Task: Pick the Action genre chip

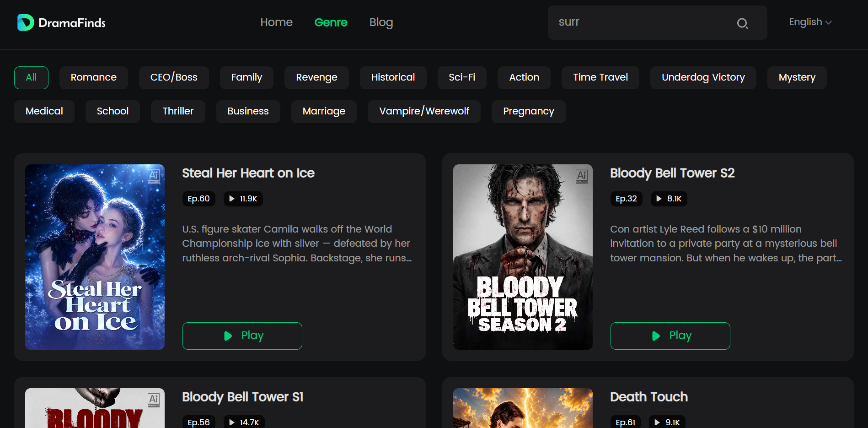Action: [524, 77]
